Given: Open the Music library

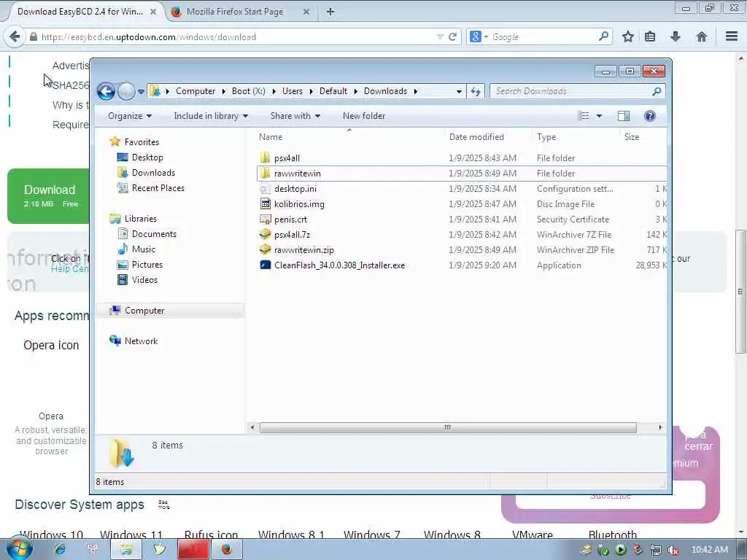Looking at the screenshot, I should pyautogui.click(x=144, y=249).
